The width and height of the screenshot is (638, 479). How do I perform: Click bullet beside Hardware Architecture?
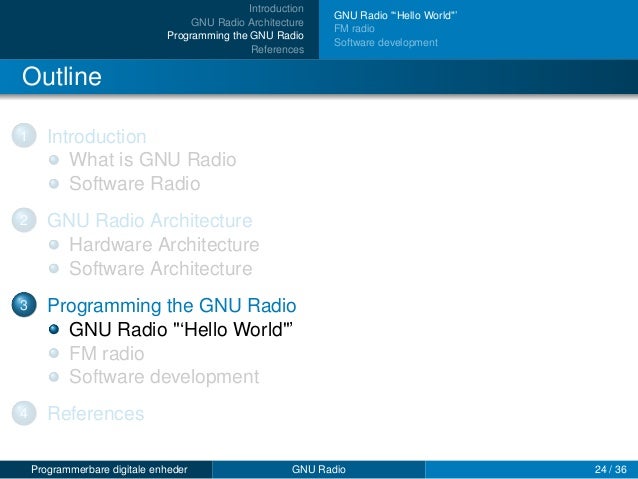coord(54,245)
